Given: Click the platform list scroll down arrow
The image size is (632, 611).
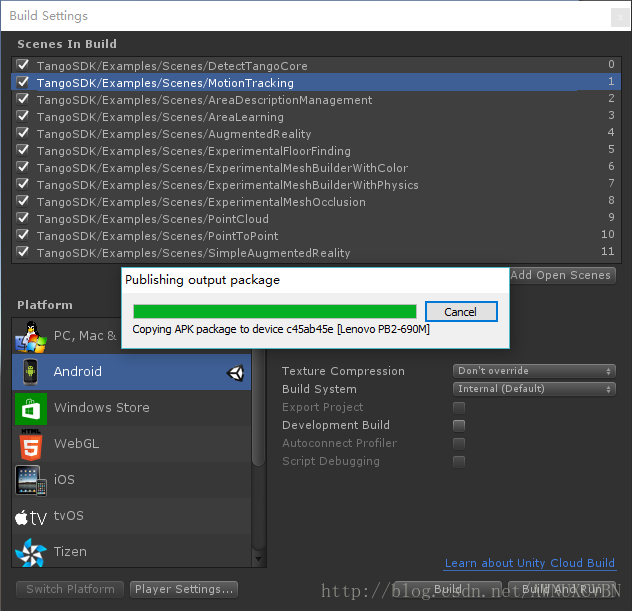Looking at the screenshot, I should tap(258, 559).
